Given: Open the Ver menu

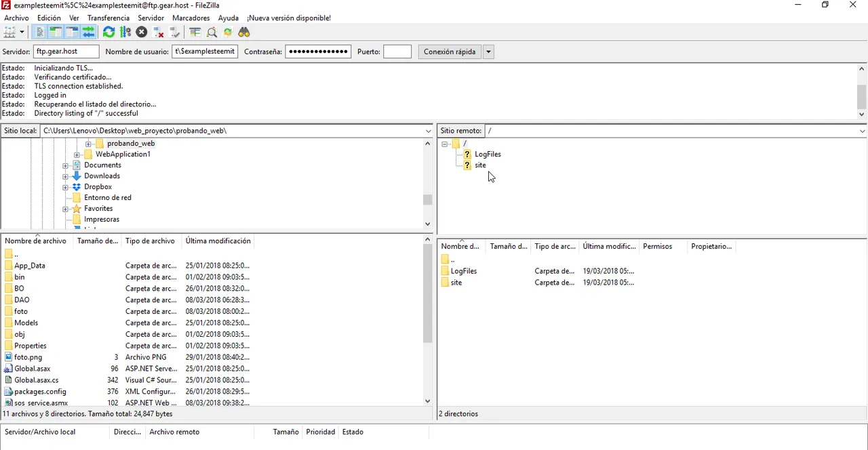Looking at the screenshot, I should [74, 18].
